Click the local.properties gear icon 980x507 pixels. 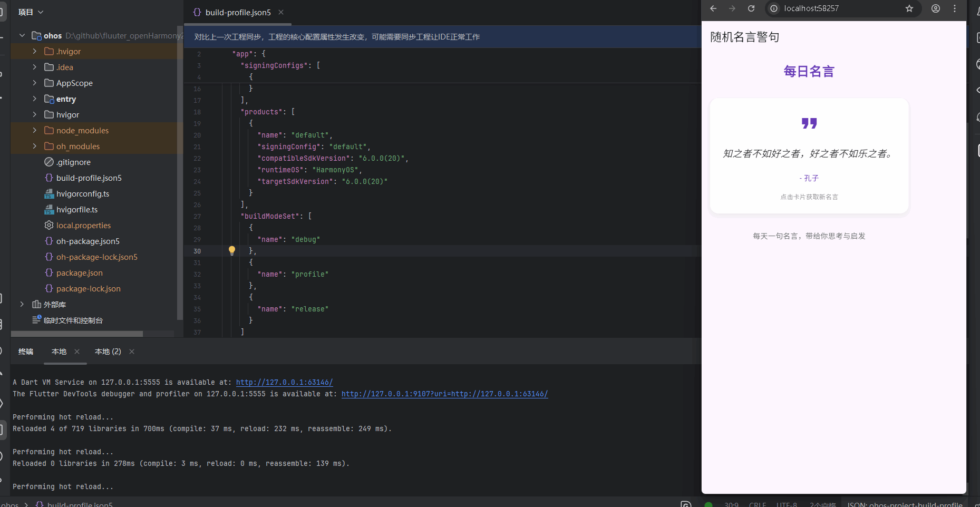coord(49,225)
